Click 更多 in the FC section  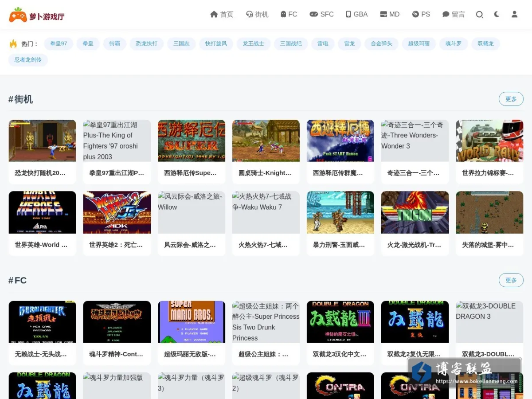click(511, 280)
